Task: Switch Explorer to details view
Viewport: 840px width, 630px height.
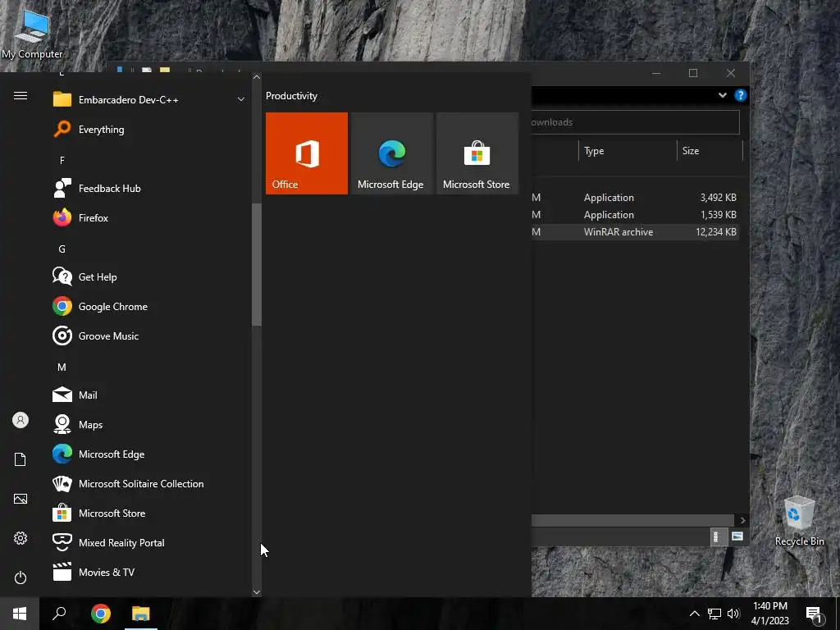Action: coord(718,536)
